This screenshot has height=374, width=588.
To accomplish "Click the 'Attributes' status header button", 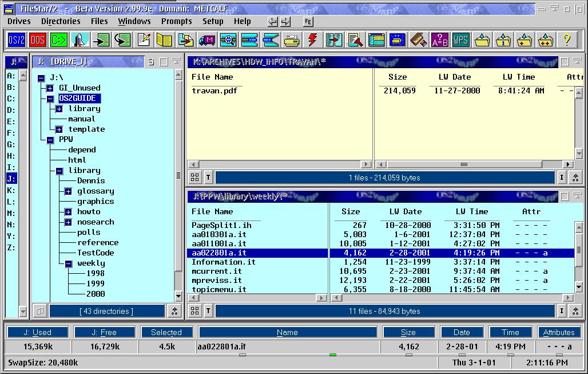I will pos(559,332).
